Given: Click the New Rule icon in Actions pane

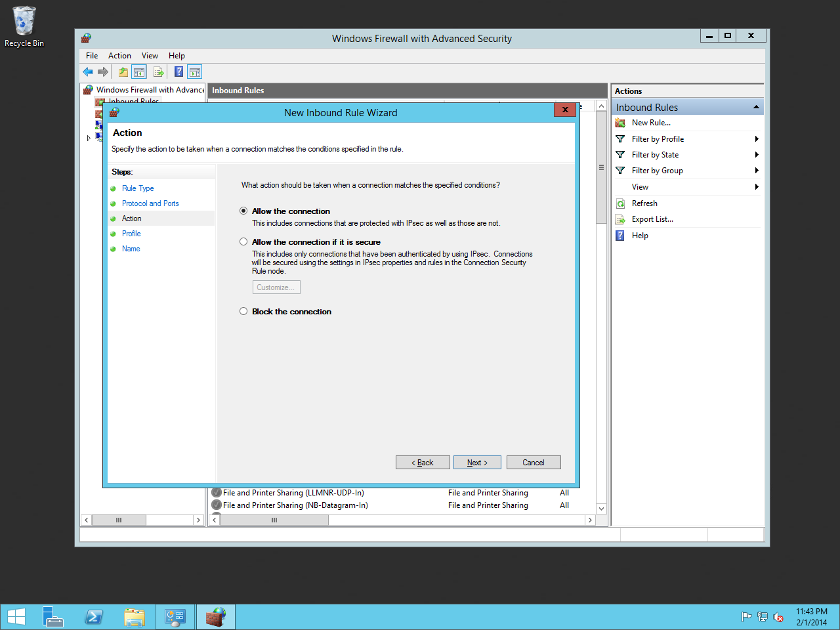Looking at the screenshot, I should 620,123.
